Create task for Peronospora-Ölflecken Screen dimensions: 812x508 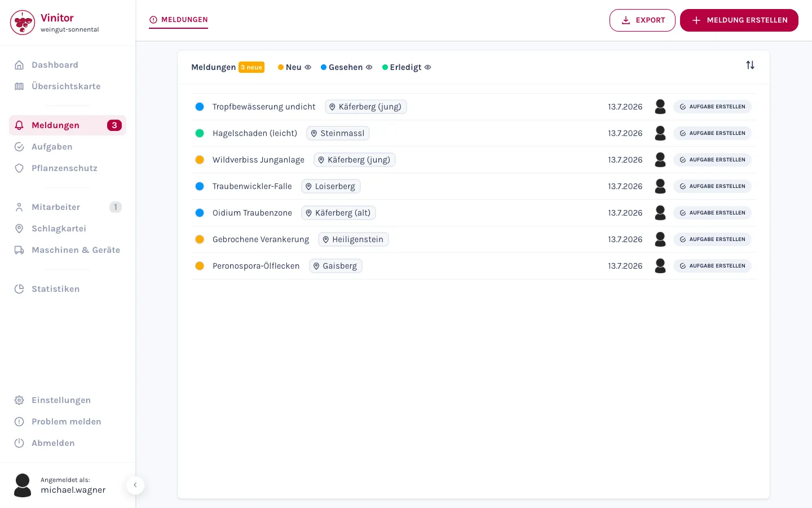tap(712, 266)
